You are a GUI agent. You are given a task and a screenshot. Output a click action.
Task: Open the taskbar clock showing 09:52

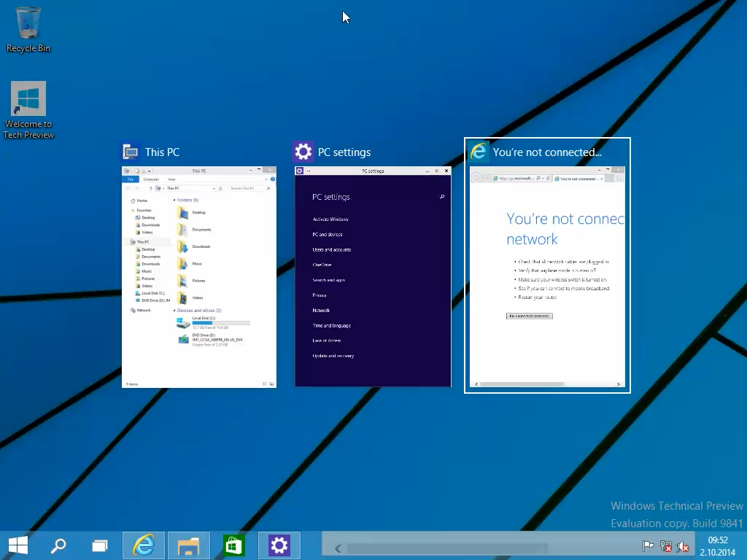[718, 546]
